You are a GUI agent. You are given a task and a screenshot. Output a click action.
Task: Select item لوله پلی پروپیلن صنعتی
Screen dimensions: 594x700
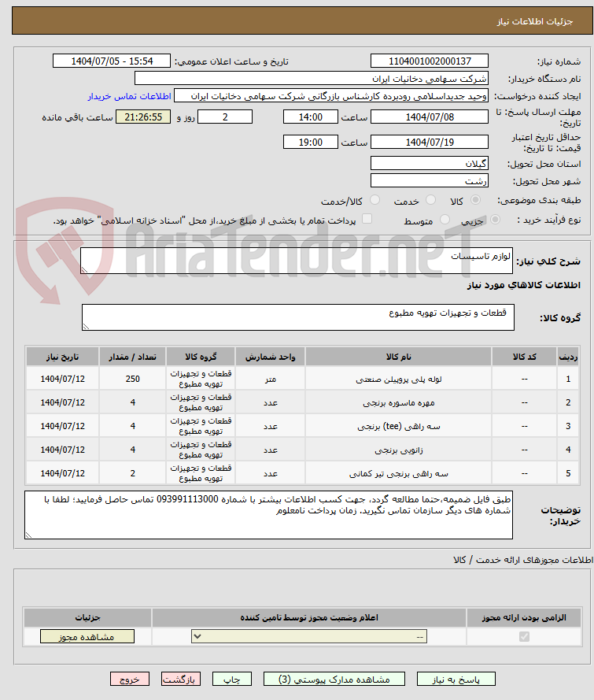(x=399, y=379)
